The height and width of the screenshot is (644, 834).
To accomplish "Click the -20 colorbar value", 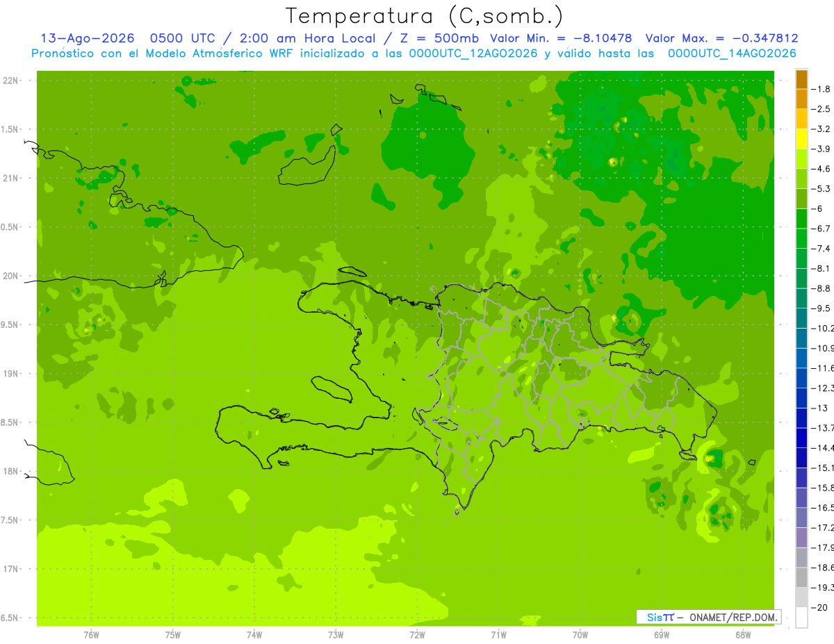I will (x=820, y=607).
